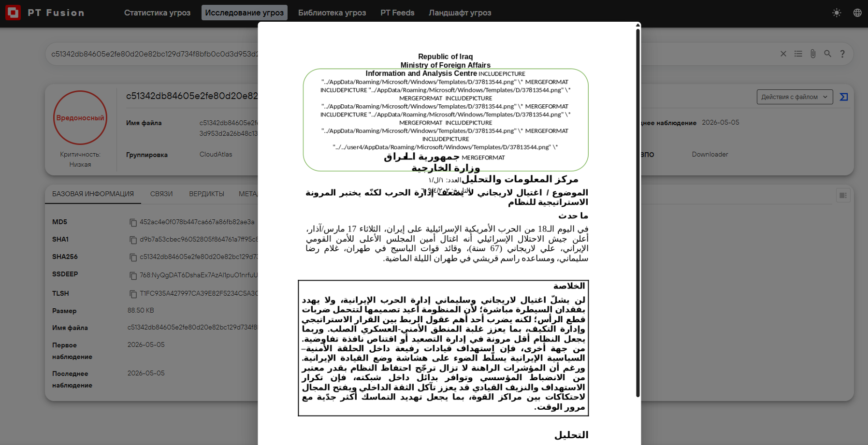Viewport: 868px width, 445px height.
Task: Open the question mark help icon
Action: click(842, 54)
